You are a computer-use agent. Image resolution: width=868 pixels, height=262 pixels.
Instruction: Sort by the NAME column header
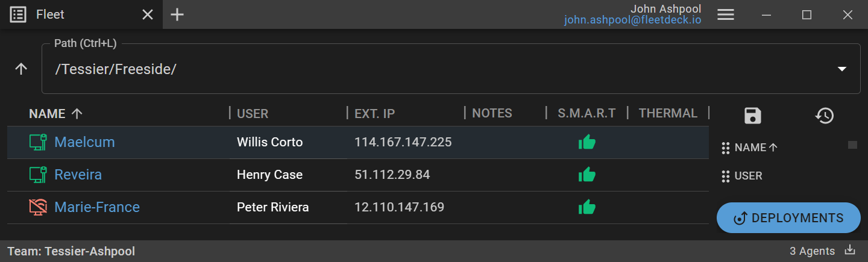pyautogui.click(x=47, y=113)
